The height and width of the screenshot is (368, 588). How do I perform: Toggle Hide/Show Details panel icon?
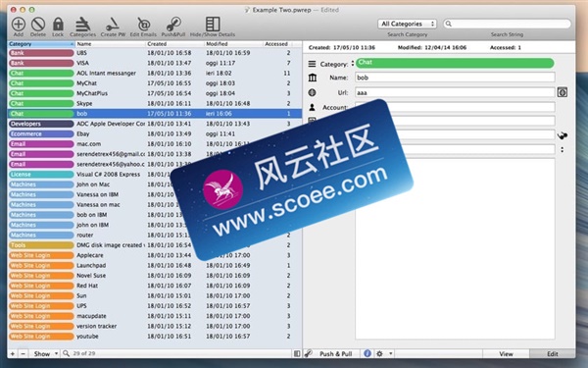click(x=213, y=24)
